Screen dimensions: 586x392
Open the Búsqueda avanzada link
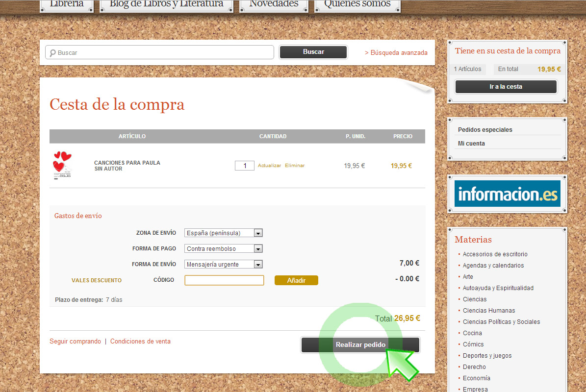click(396, 53)
